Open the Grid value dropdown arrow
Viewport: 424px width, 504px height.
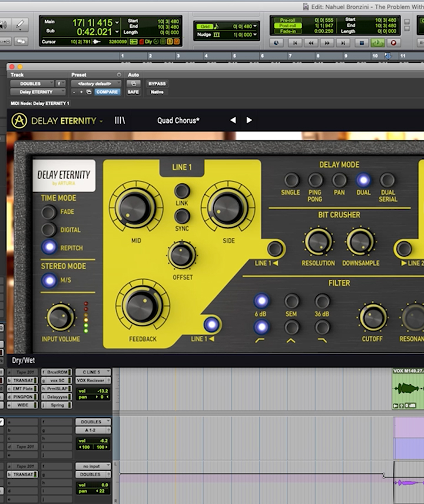[255, 26]
